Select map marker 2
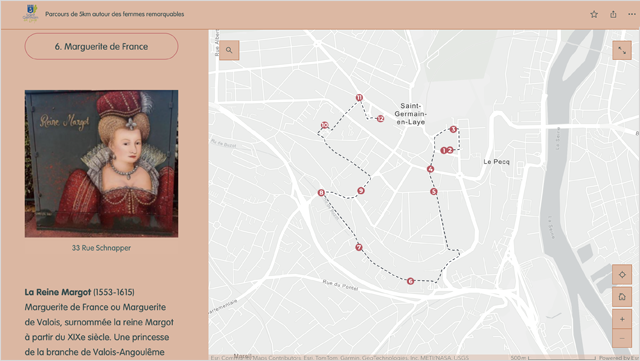The width and height of the screenshot is (640, 361). point(450,150)
